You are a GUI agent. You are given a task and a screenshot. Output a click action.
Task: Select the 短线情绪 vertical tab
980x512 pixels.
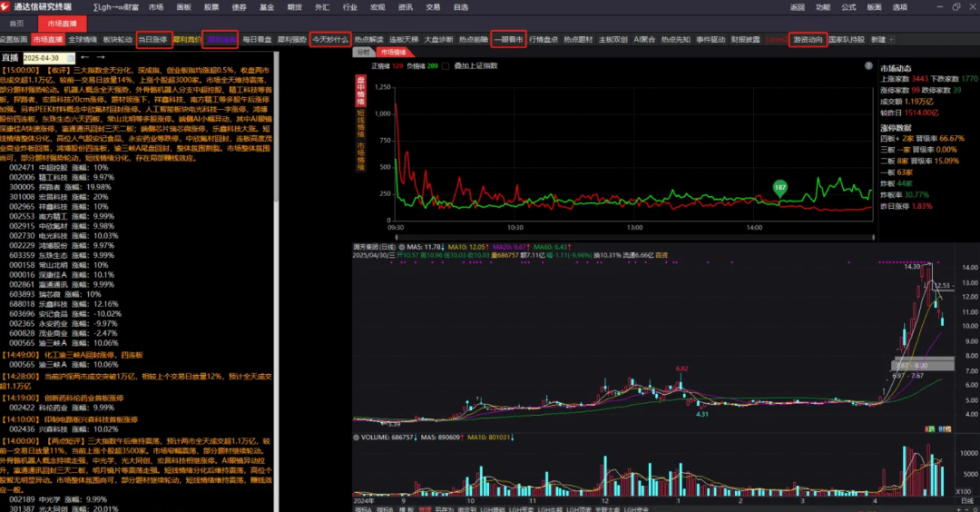coord(360,123)
